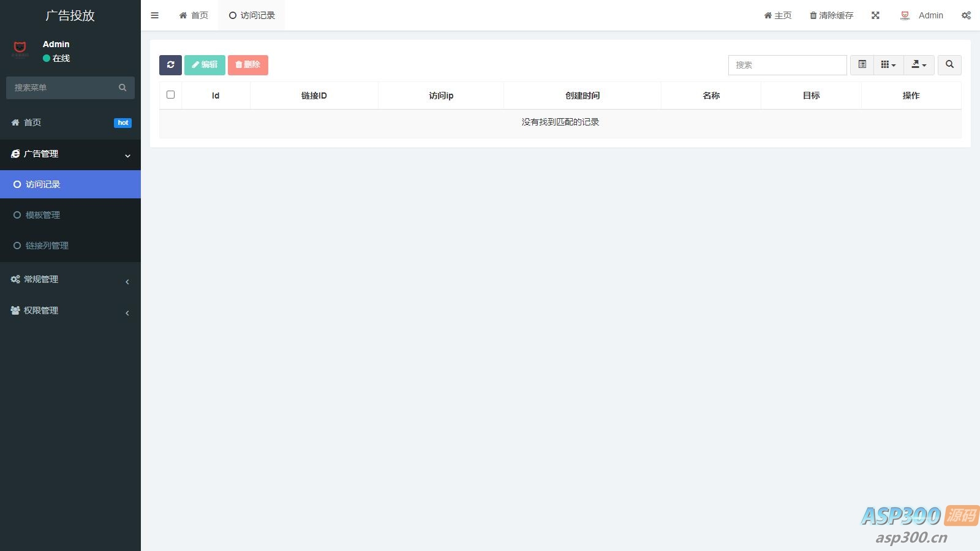
Task: Toggle the table card view icon
Action: click(862, 65)
